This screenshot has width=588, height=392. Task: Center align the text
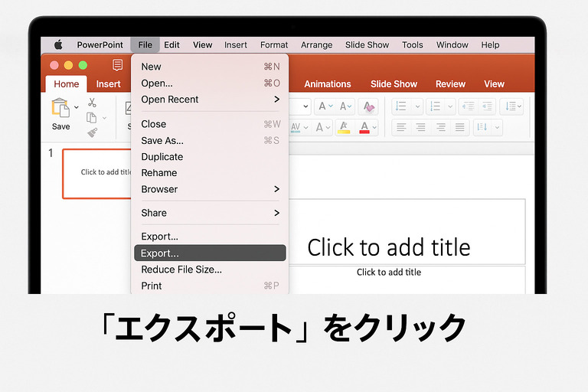(x=421, y=127)
